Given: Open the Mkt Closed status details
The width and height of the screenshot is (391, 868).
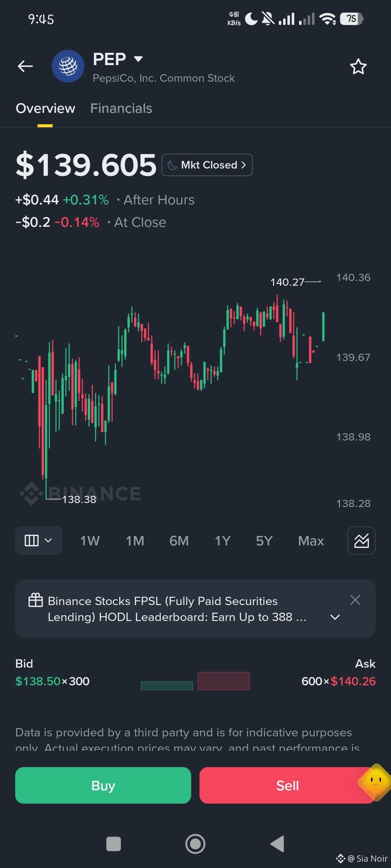Looking at the screenshot, I should pos(207,165).
